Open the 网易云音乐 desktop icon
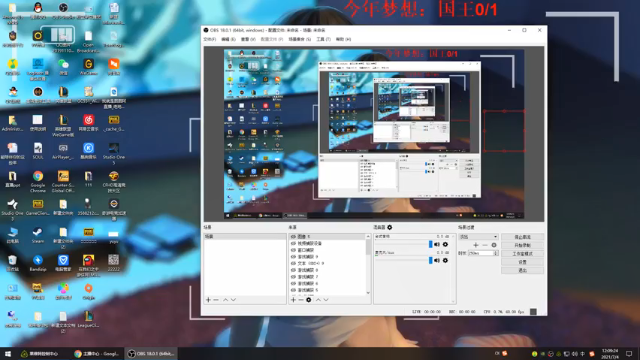This screenshot has height=360, width=640. click(x=89, y=122)
